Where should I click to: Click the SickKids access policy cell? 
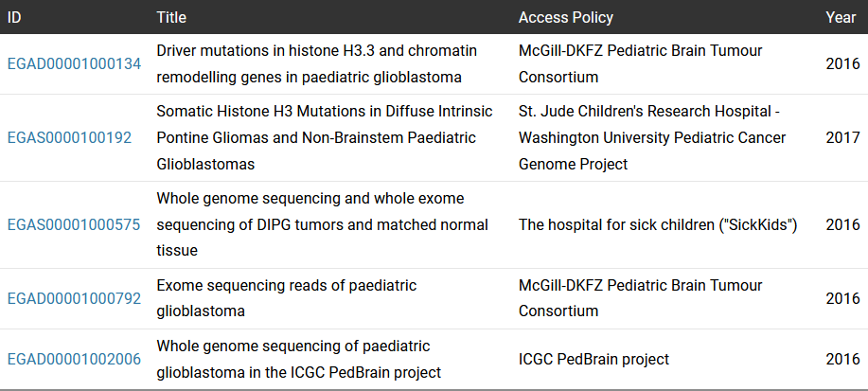pos(658,224)
